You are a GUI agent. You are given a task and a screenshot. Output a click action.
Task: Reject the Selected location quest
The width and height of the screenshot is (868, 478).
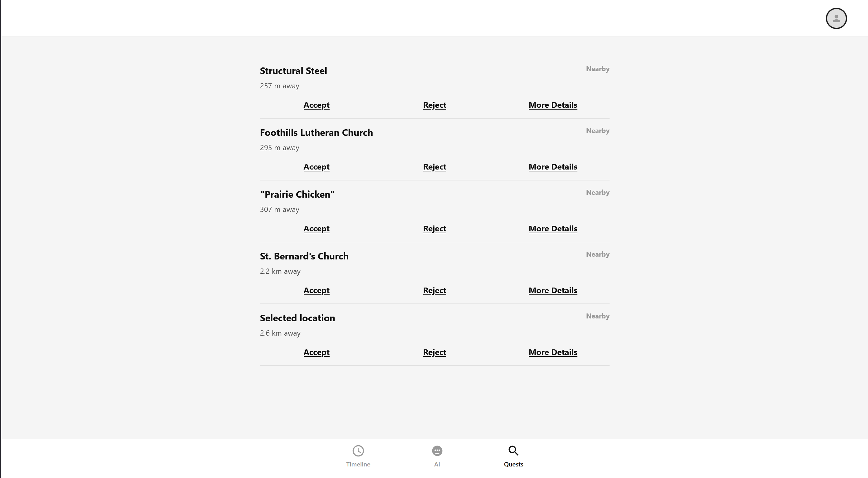435,352
